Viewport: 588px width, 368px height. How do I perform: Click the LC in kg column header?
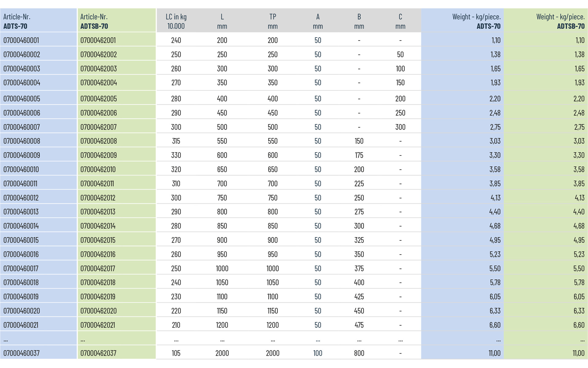(x=176, y=21)
